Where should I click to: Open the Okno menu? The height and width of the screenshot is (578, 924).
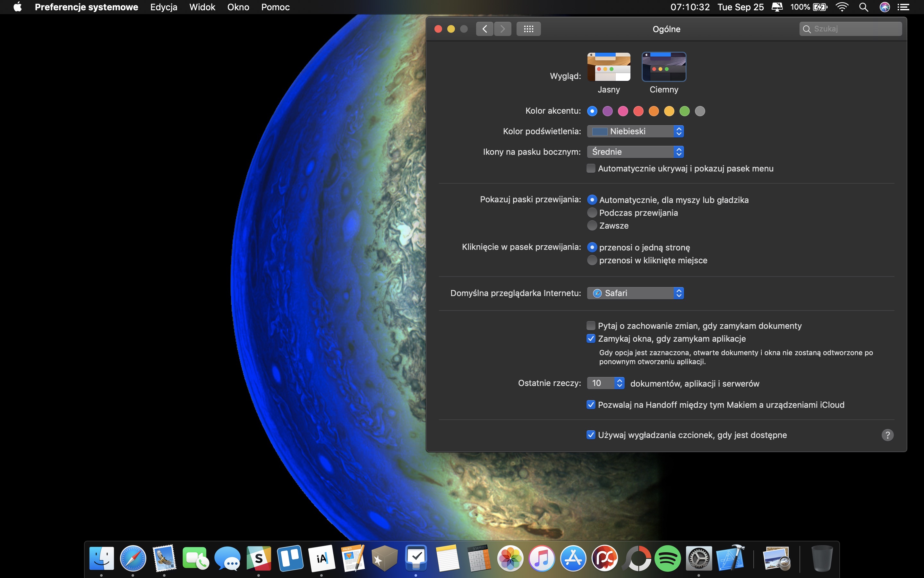click(238, 7)
